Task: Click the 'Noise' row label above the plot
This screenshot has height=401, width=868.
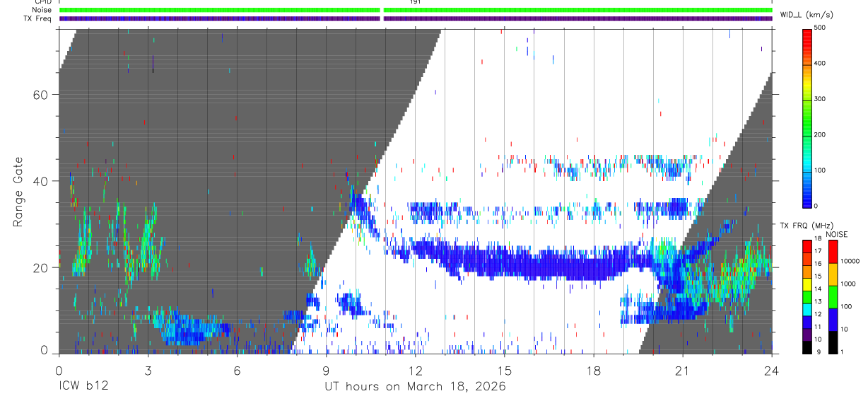Action: coord(42,10)
